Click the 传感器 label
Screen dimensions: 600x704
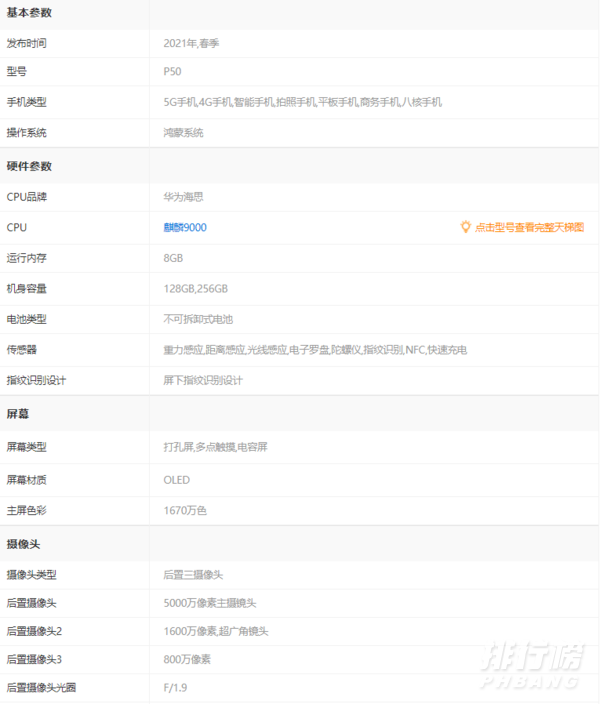22,350
